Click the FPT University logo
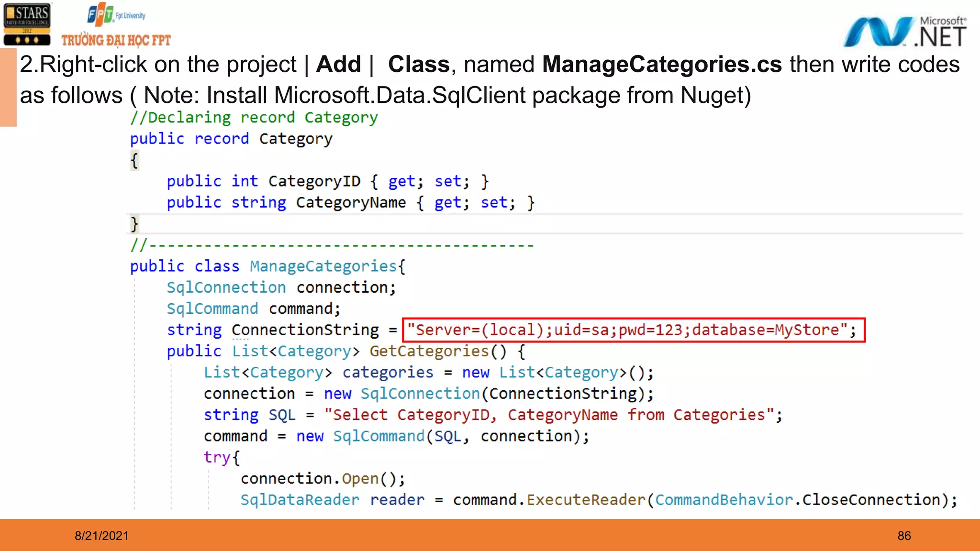980x551 pixels. (116, 15)
